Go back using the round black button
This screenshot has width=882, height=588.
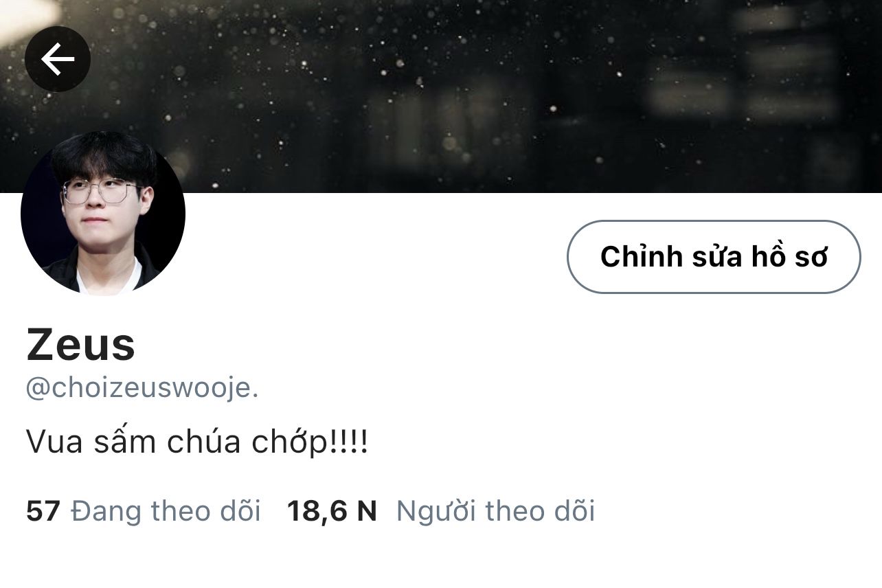[x=58, y=59]
